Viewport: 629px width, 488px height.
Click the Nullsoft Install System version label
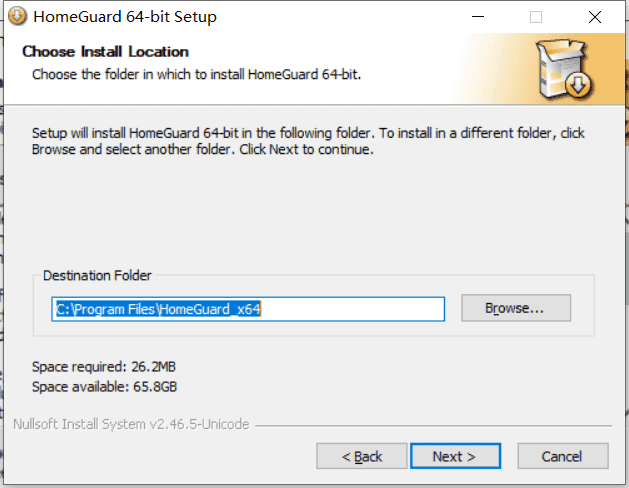(131, 424)
